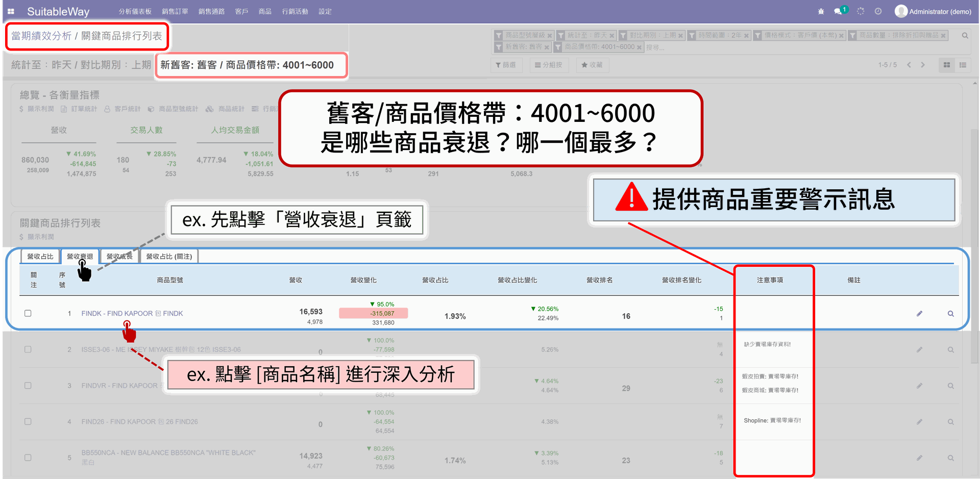The width and height of the screenshot is (980, 479).
Task: Remove the 新舊客:舊客 filter facet
Action: tap(547, 47)
